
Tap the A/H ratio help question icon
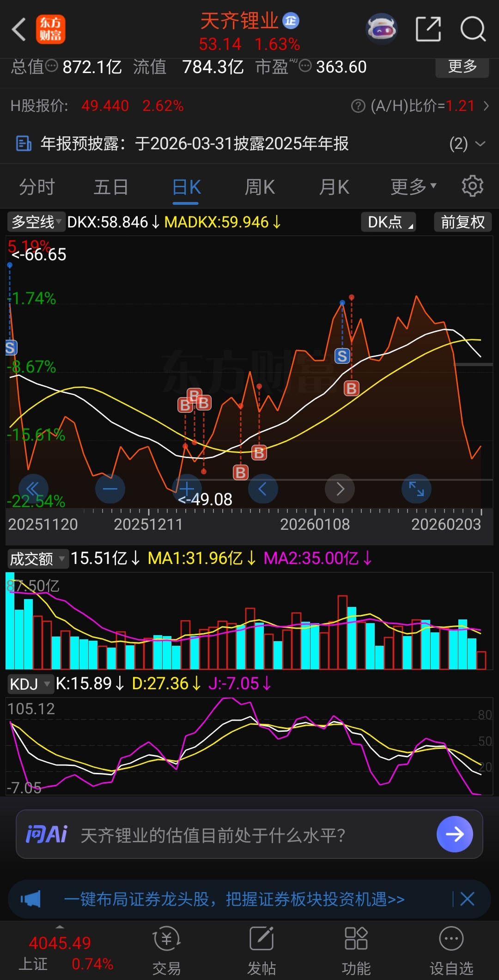coord(358,106)
